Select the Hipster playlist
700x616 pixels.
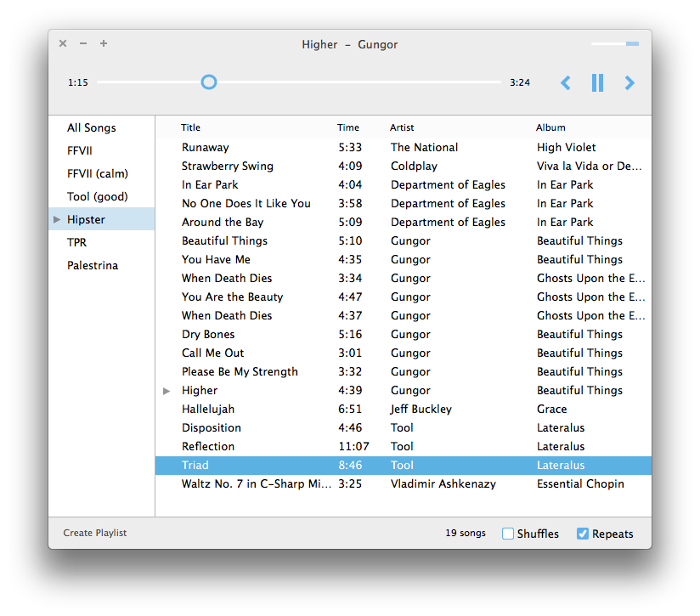102,219
